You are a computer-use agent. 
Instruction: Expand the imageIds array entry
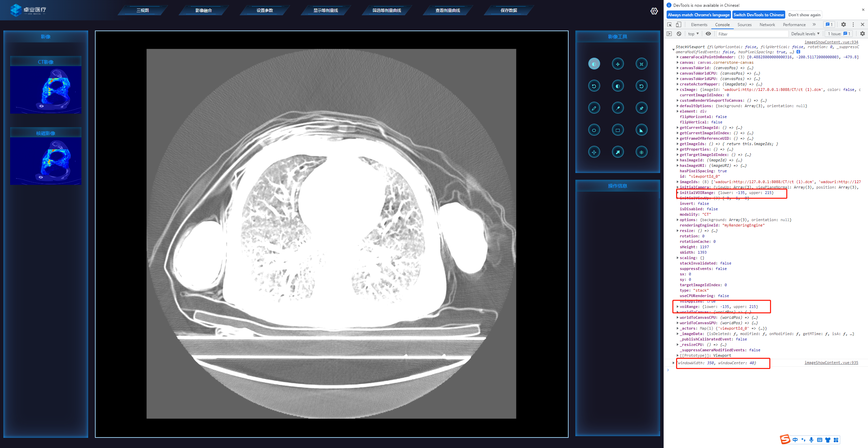click(x=677, y=182)
